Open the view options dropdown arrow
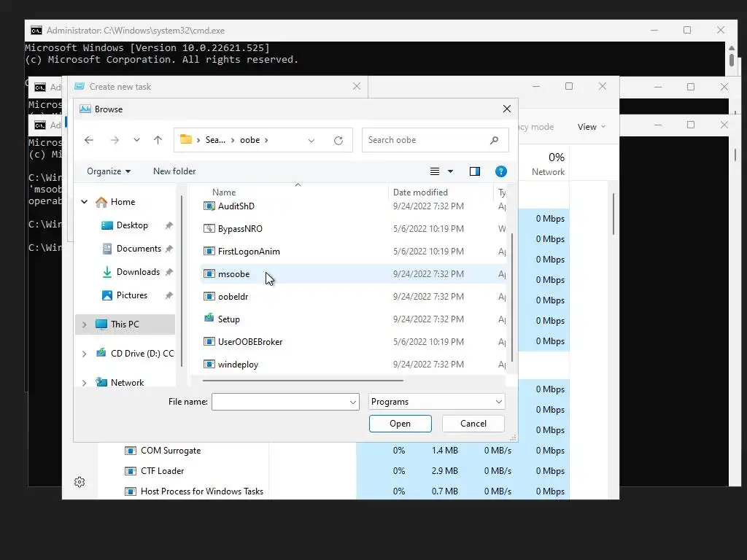Viewport: 747px width, 560px height. pyautogui.click(x=450, y=171)
